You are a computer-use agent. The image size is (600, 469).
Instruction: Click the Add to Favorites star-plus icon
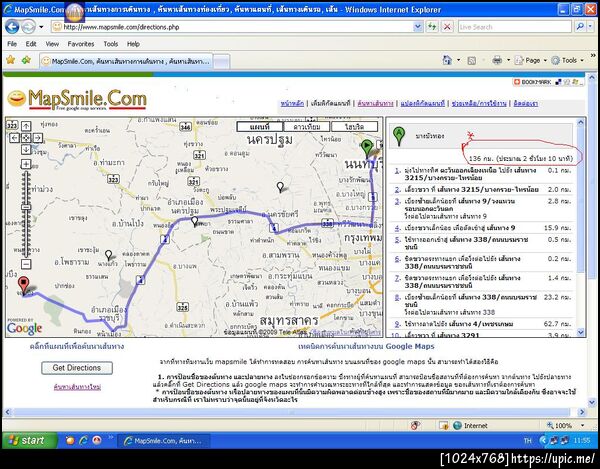[26, 60]
